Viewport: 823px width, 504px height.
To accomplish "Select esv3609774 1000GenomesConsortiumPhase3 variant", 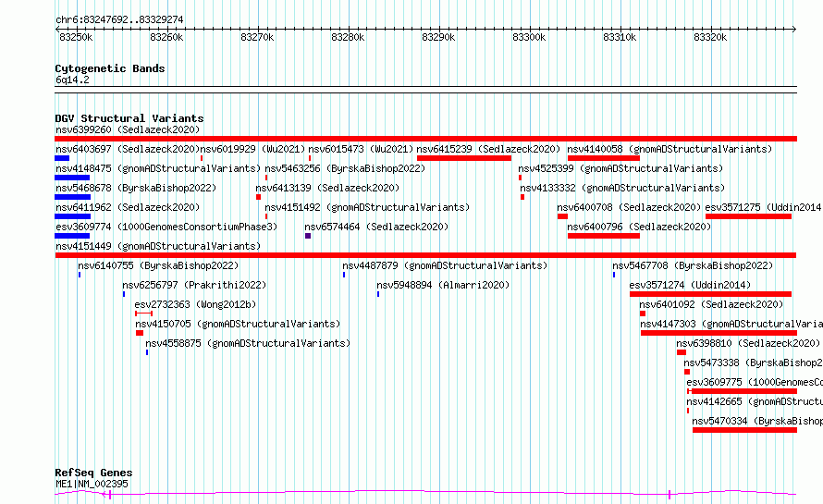I will [x=166, y=227].
